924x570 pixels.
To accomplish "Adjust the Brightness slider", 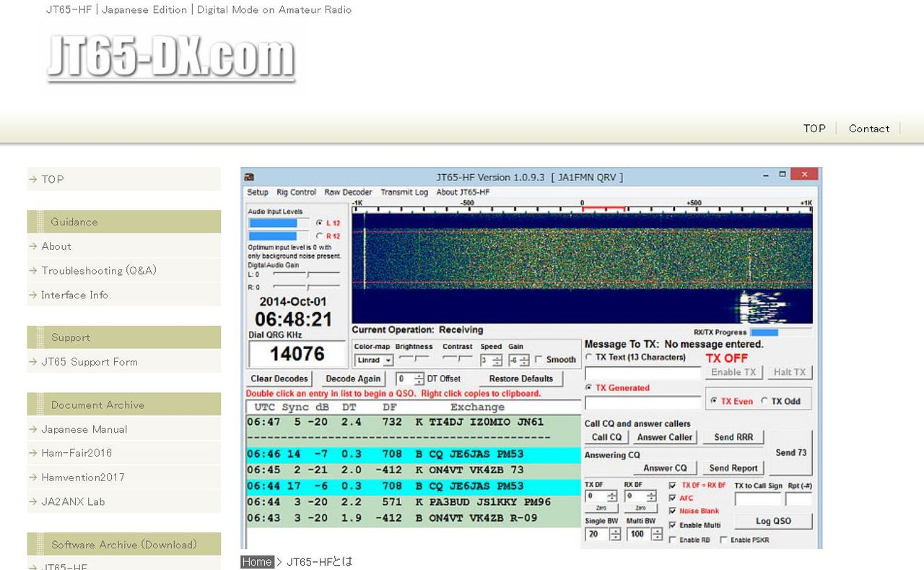I will coord(414,358).
